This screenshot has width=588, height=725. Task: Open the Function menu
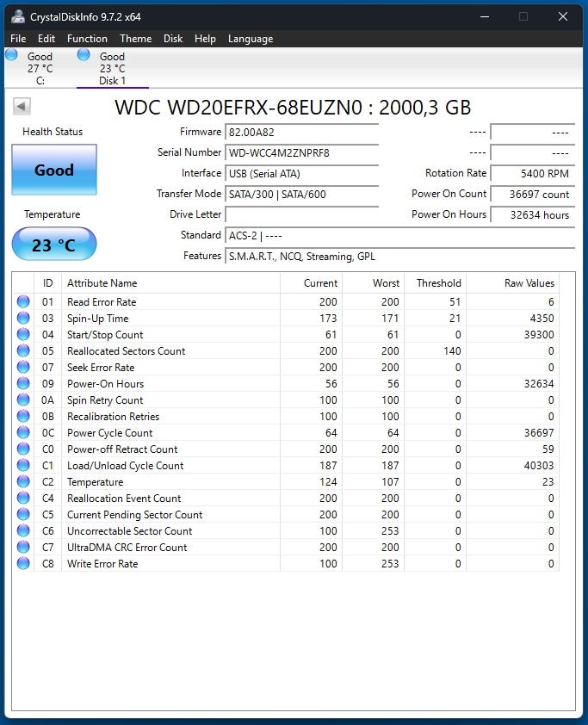point(87,39)
